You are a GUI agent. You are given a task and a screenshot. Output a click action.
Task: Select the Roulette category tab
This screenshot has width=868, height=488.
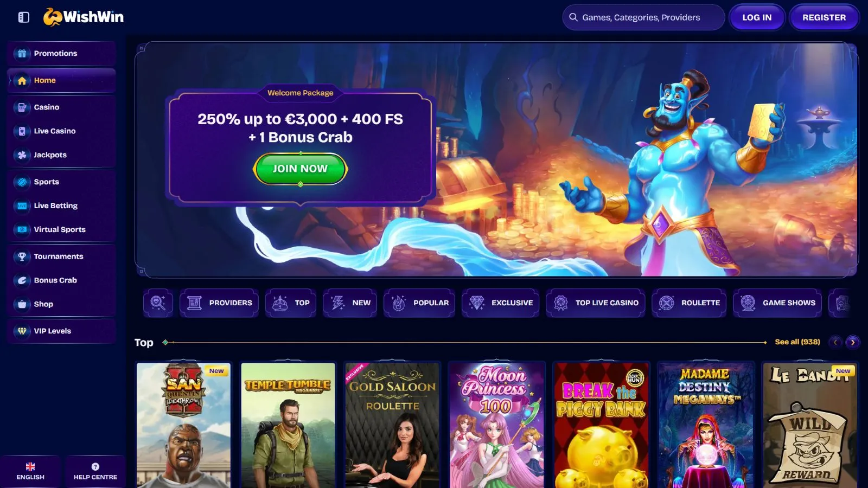[x=689, y=303]
